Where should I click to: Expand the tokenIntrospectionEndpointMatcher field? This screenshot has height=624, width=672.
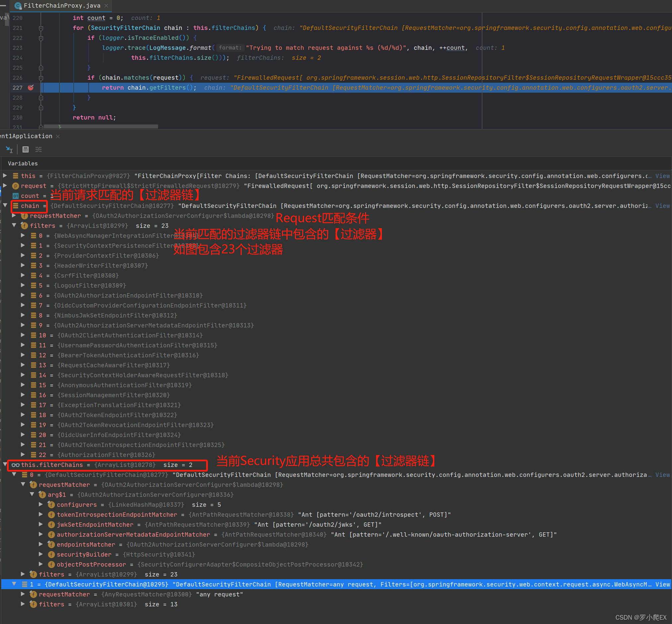(x=41, y=515)
